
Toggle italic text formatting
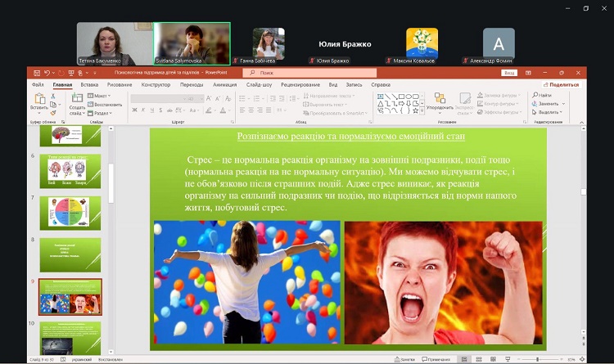[x=144, y=110]
